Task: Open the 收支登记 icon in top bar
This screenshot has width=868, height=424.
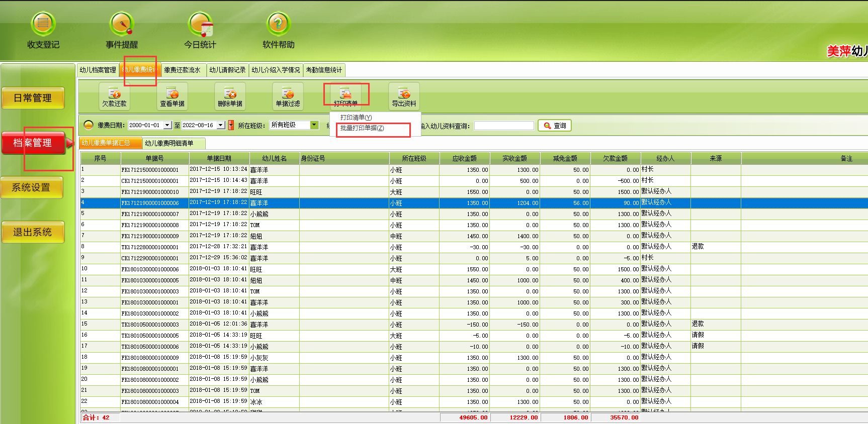Action: [x=43, y=24]
